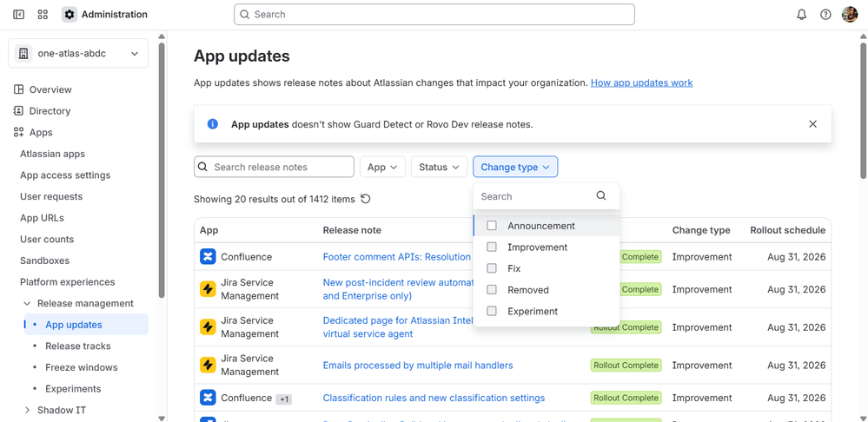Click the Administration gear icon
The height and width of the screenshot is (422, 868).
[70, 15]
